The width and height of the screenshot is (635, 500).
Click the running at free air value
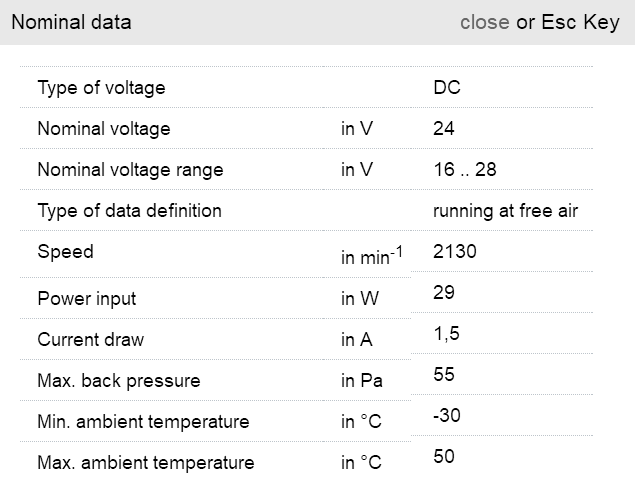pos(505,211)
